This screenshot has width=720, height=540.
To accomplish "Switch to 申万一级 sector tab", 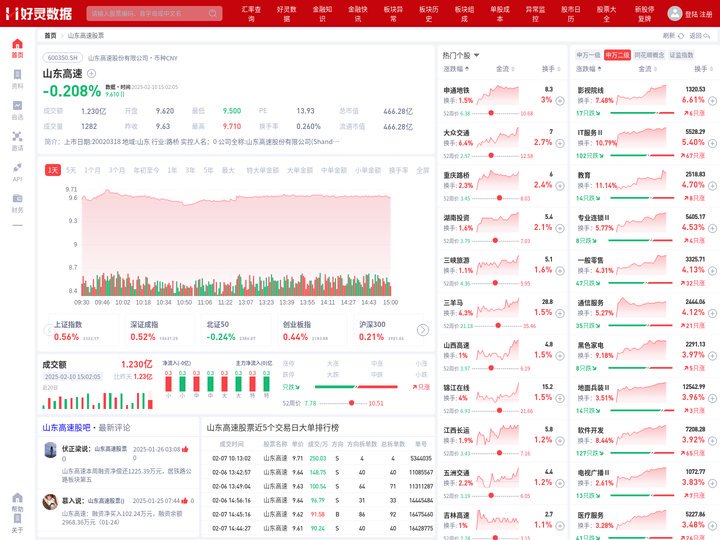I will click(x=588, y=55).
